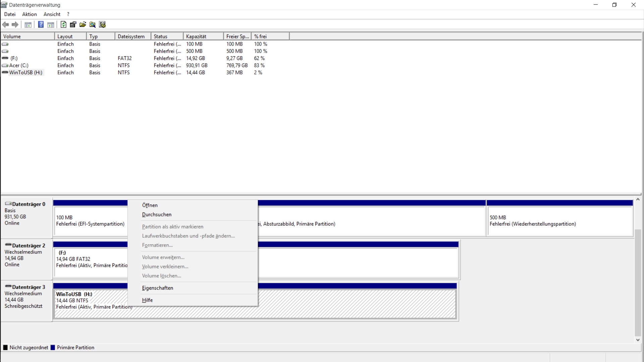
Task: Click the scroll-down arrow of the disk pane
Action: coord(638,340)
